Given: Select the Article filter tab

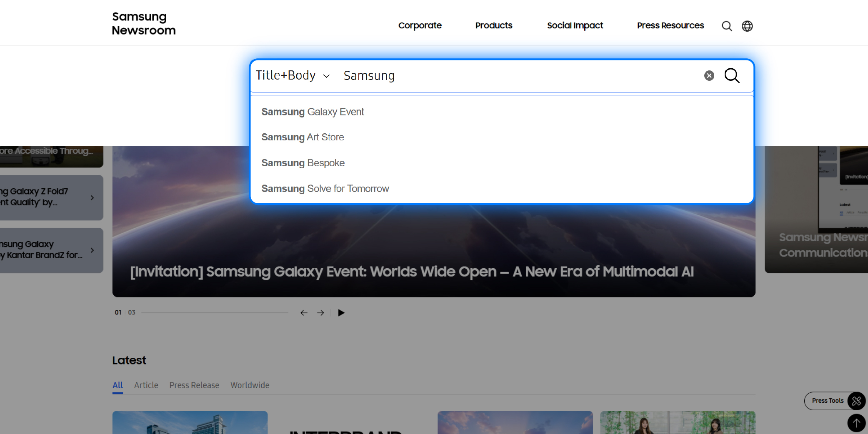Looking at the screenshot, I should coord(146,385).
